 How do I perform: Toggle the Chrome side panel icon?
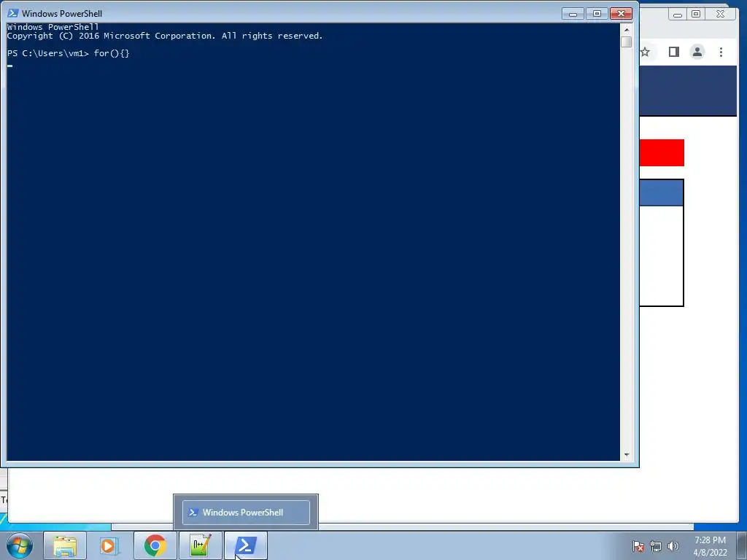pyautogui.click(x=673, y=52)
